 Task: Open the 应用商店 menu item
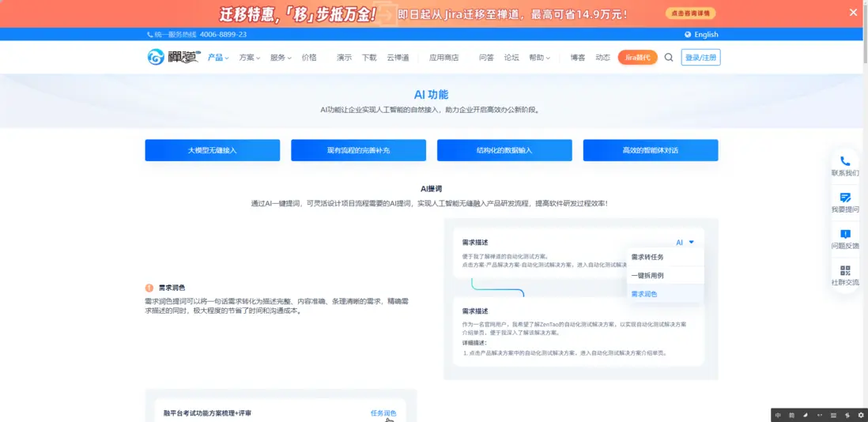pos(444,57)
